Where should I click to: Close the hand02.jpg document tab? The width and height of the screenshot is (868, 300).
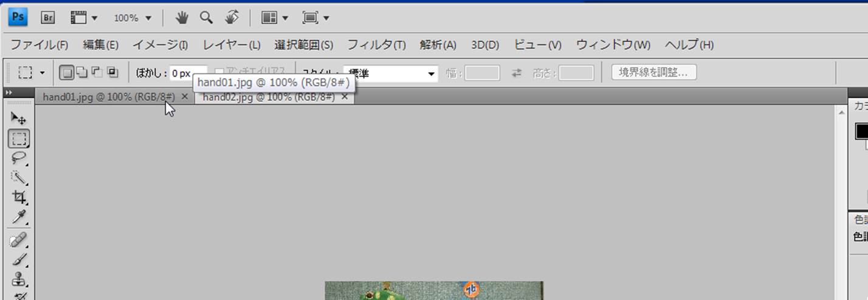(x=345, y=97)
